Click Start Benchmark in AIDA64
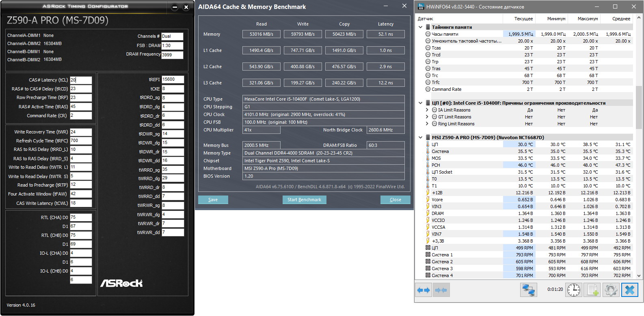This screenshot has height=316, width=644. coord(304,200)
